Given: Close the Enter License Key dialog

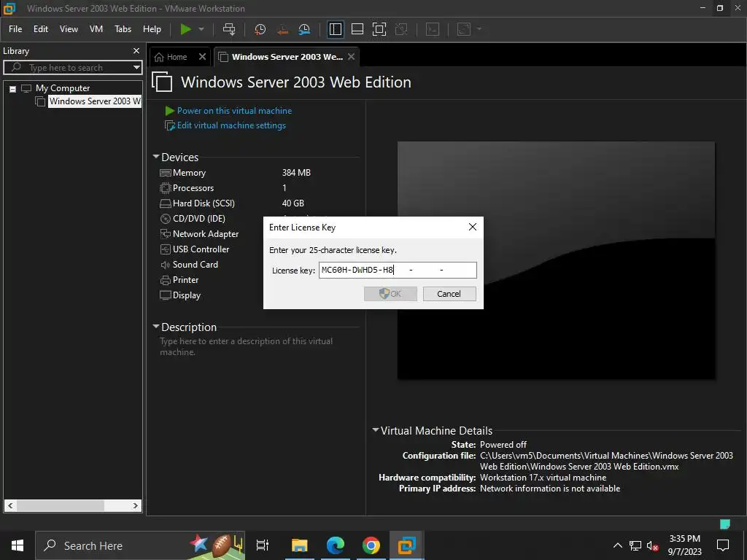Looking at the screenshot, I should click(472, 227).
